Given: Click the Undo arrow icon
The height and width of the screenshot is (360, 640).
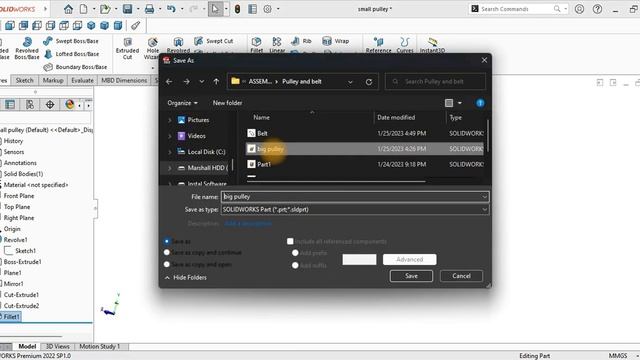Looking at the screenshot, I should point(171,9).
